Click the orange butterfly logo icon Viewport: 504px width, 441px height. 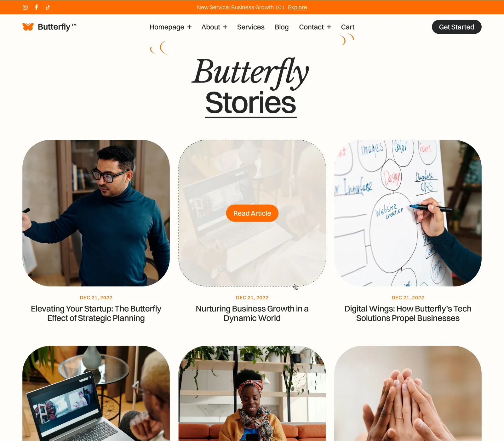[x=28, y=27]
